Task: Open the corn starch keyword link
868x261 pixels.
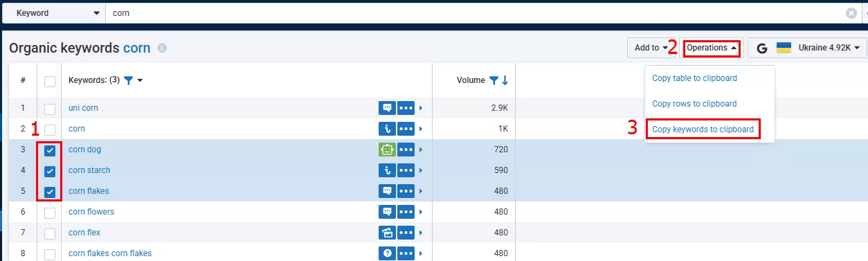Action: point(89,170)
